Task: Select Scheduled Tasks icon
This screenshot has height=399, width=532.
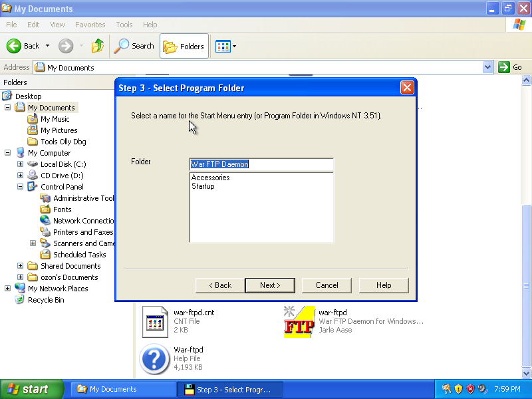Action: point(45,254)
